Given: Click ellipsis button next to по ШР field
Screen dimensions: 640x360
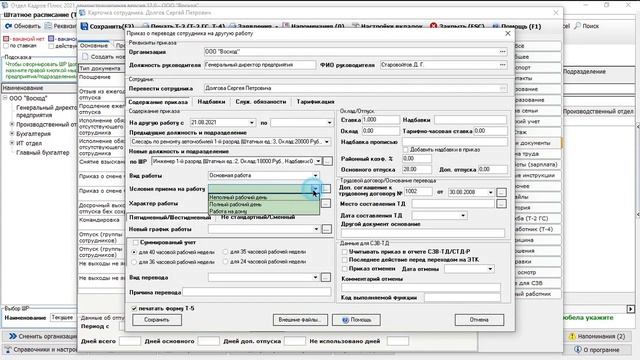Looking at the screenshot, I should [x=327, y=161].
